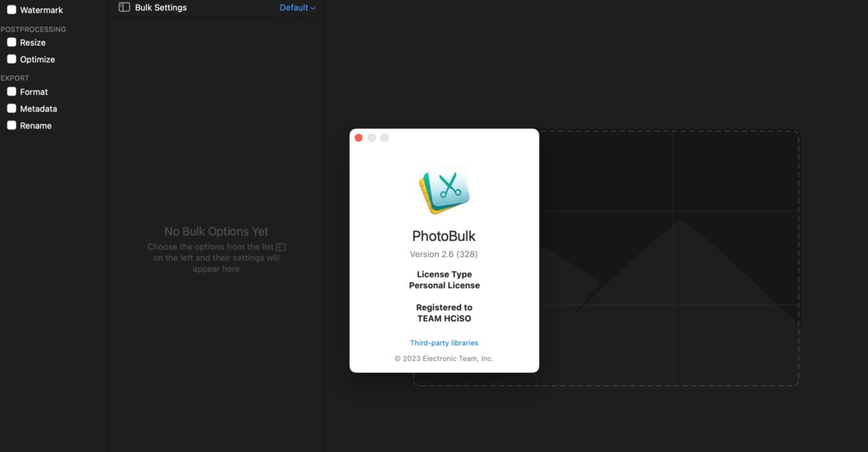Screen dimensions: 868x452
Task: Enable the Watermark checkbox
Action: (12, 10)
